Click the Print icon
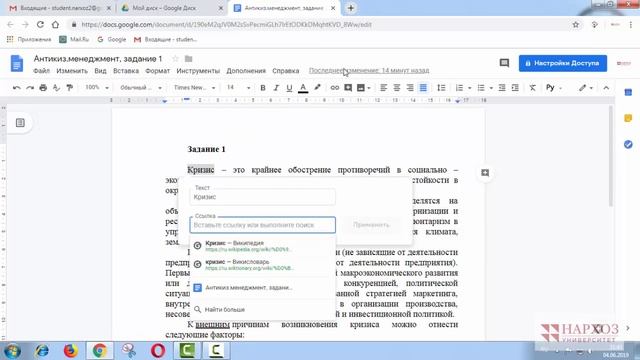This screenshot has width=640, height=360. point(43,88)
